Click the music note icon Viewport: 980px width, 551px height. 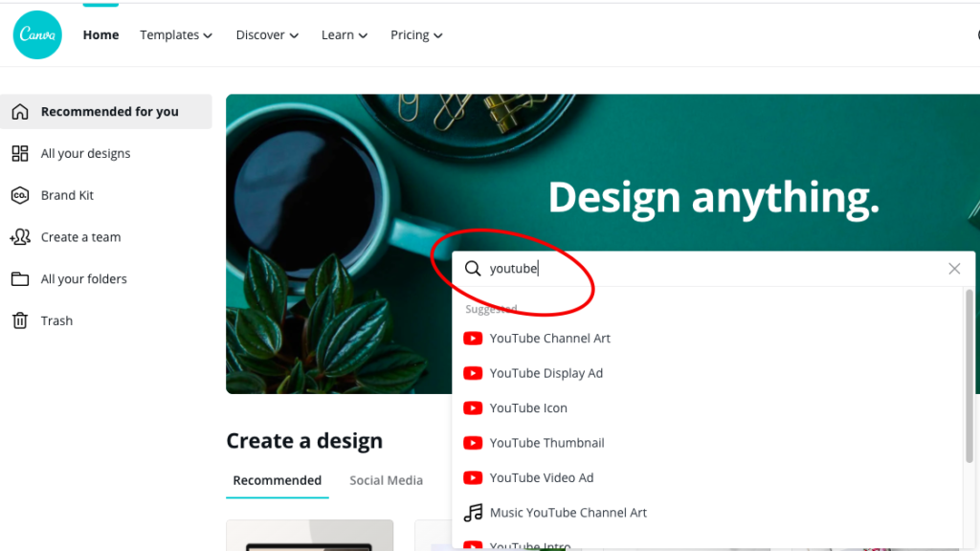(x=473, y=513)
